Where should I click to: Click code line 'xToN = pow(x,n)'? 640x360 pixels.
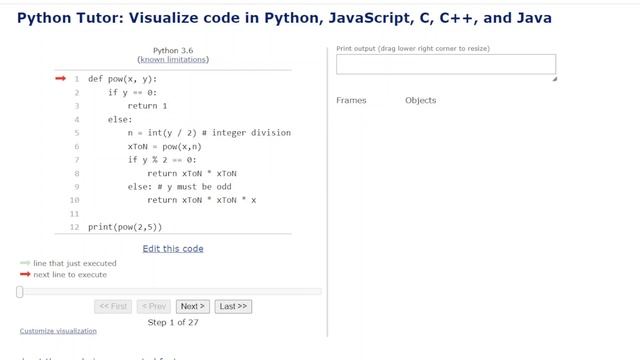(x=164, y=147)
